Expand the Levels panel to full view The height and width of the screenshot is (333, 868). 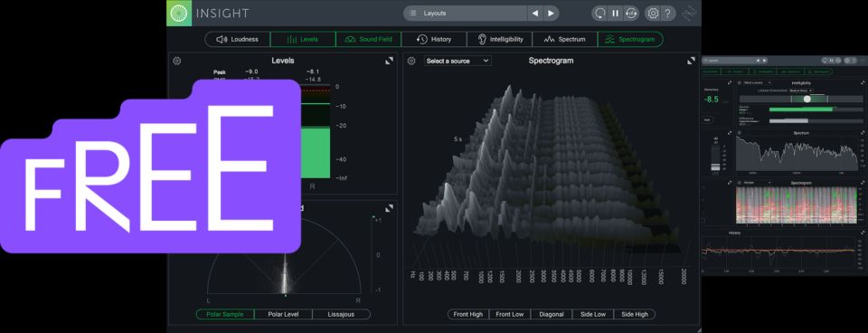tap(389, 61)
